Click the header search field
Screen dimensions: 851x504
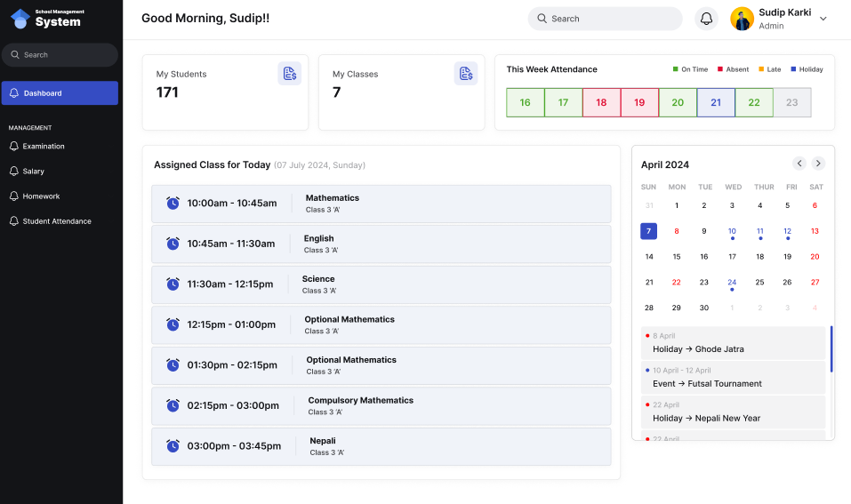[x=605, y=19]
